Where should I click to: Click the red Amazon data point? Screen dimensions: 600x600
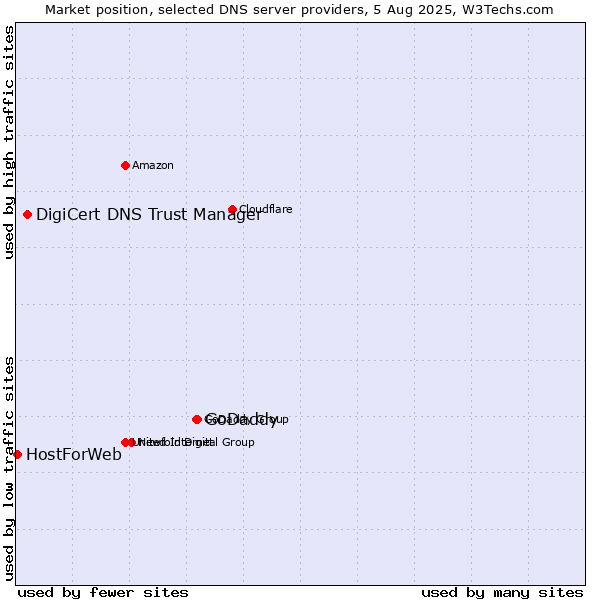pos(125,165)
